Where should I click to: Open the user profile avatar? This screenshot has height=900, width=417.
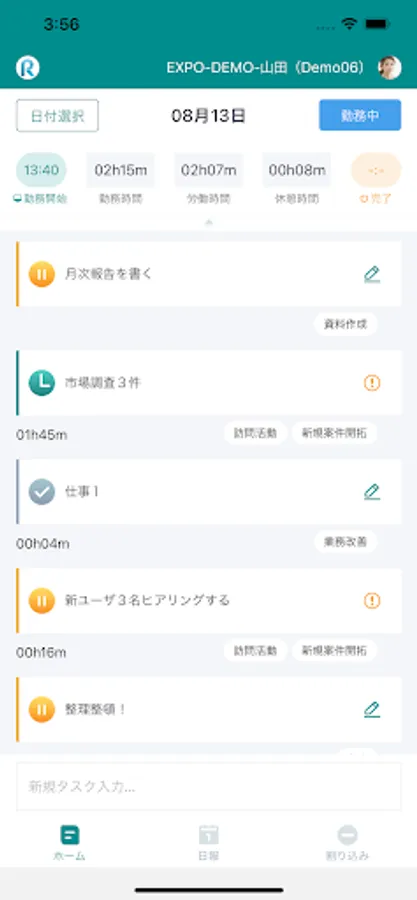pyautogui.click(x=389, y=68)
